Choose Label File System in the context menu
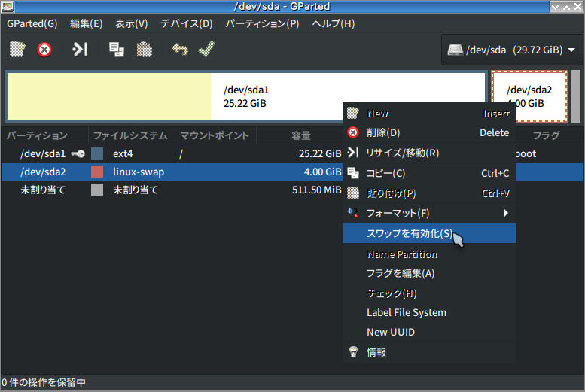 [x=429, y=312]
